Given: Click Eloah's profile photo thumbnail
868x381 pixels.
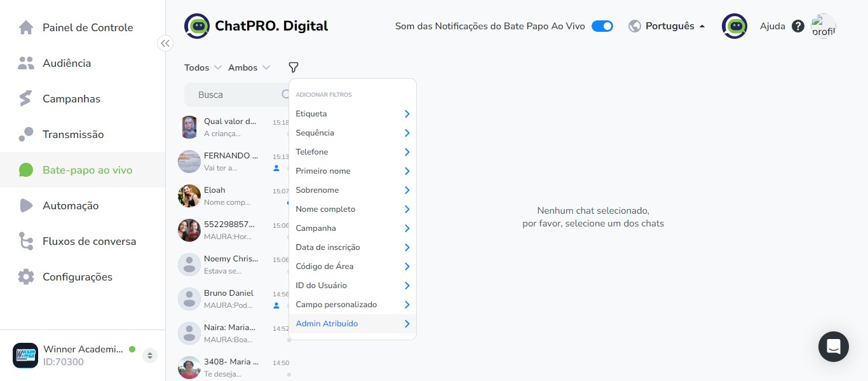Looking at the screenshot, I should (189, 196).
